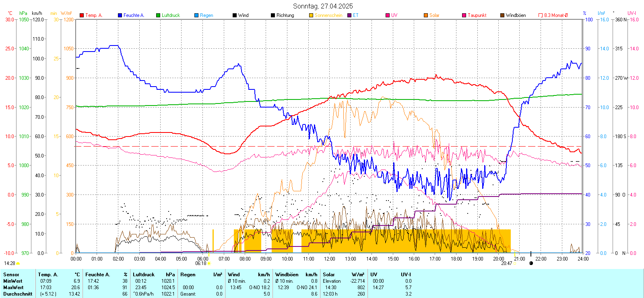Screen dimensions: 644x298
Task: Click the UV legend label
Action: (394, 15)
